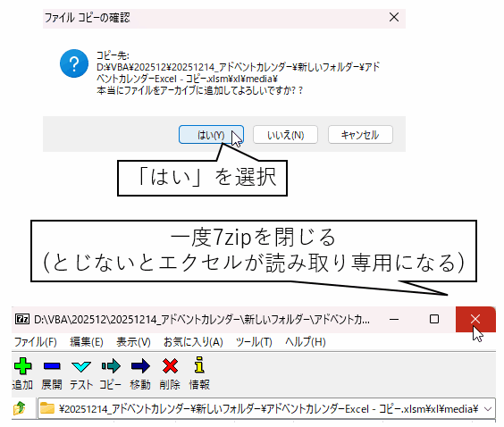Viewport: 504px width, 427px height.
Task: Minimize the 7-Zip window
Action: tap(394, 319)
